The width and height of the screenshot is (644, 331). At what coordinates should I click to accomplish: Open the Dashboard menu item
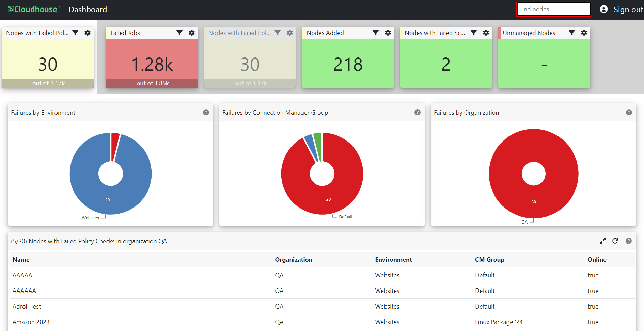tap(88, 10)
